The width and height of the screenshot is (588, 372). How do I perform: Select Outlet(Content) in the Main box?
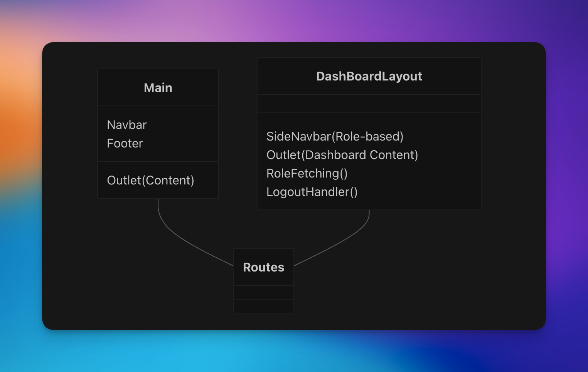click(x=150, y=180)
